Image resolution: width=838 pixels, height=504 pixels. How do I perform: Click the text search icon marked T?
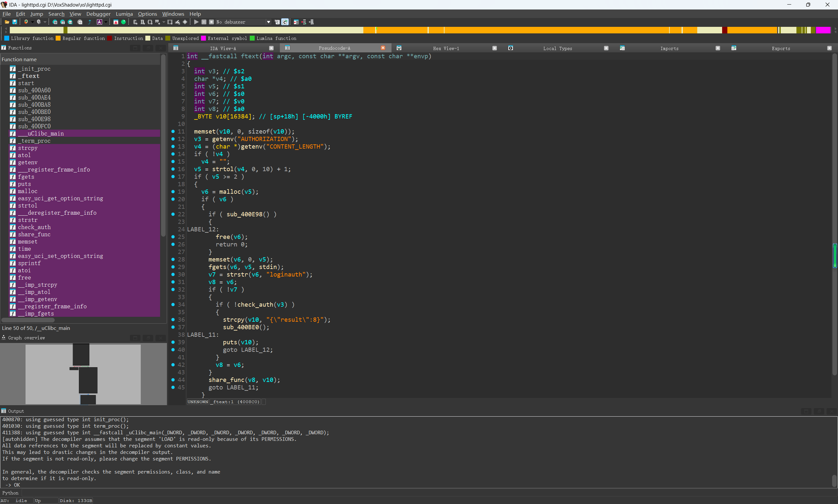point(63,22)
